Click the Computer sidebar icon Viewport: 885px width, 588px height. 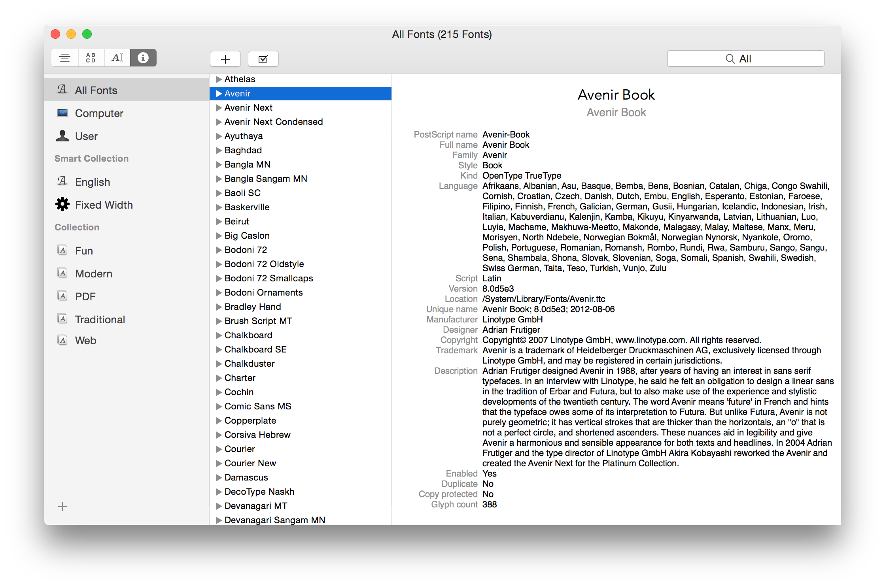click(62, 113)
